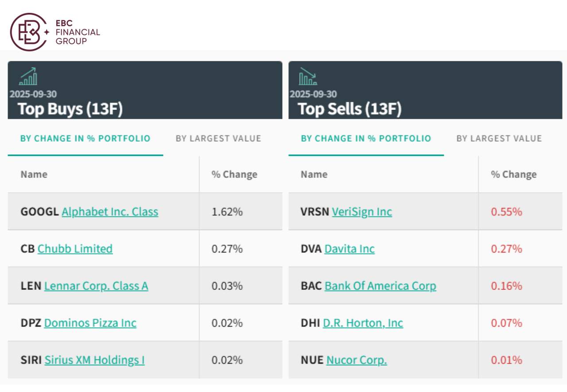This screenshot has height=392, width=567.
Task: Switch to By Largest Value in Top Sells panel
Action: point(498,138)
